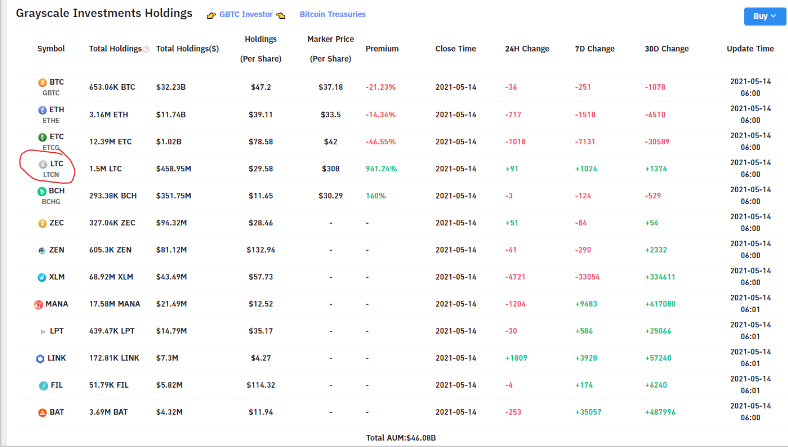Screen dimensions: 788x447
Task: Click the Bitcoin BTC coin icon
Action: click(x=42, y=82)
